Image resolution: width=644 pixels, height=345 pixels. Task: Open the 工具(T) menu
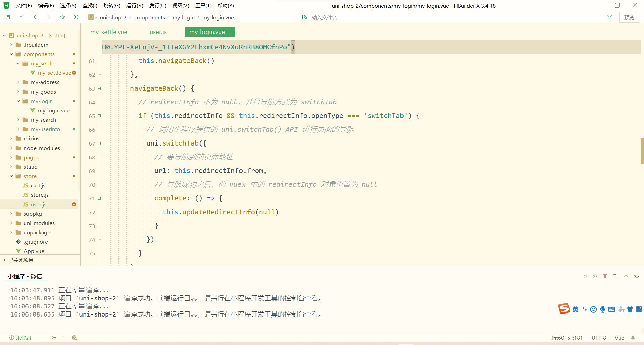tap(203, 5)
